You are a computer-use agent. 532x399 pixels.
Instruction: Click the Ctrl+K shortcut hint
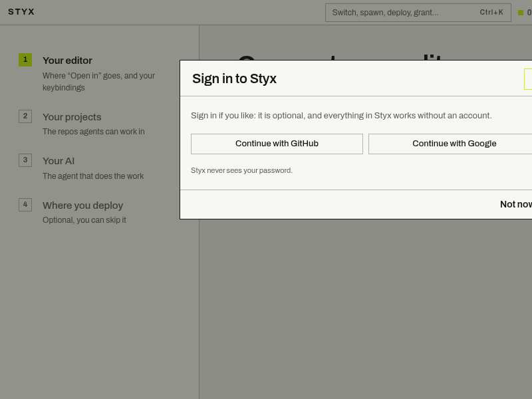tap(491, 12)
